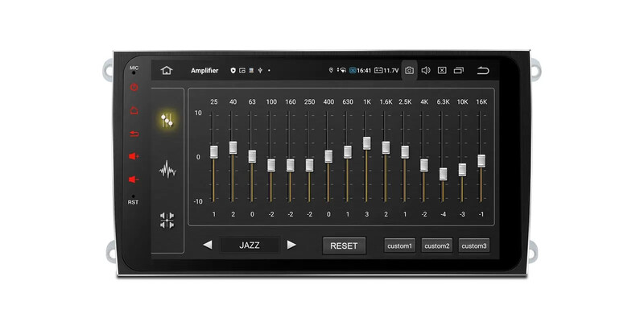Switch to the next equalizer preset
This screenshot has width=644, height=322.
click(x=291, y=245)
